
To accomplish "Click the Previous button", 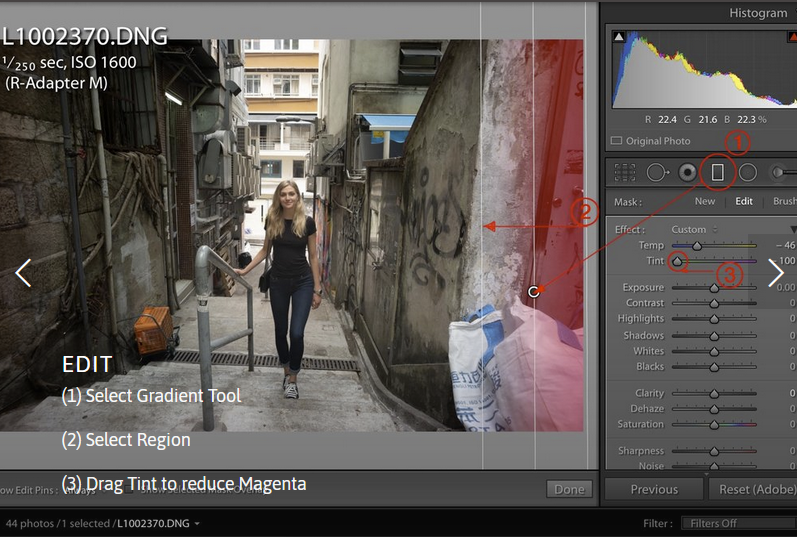I will (654, 489).
